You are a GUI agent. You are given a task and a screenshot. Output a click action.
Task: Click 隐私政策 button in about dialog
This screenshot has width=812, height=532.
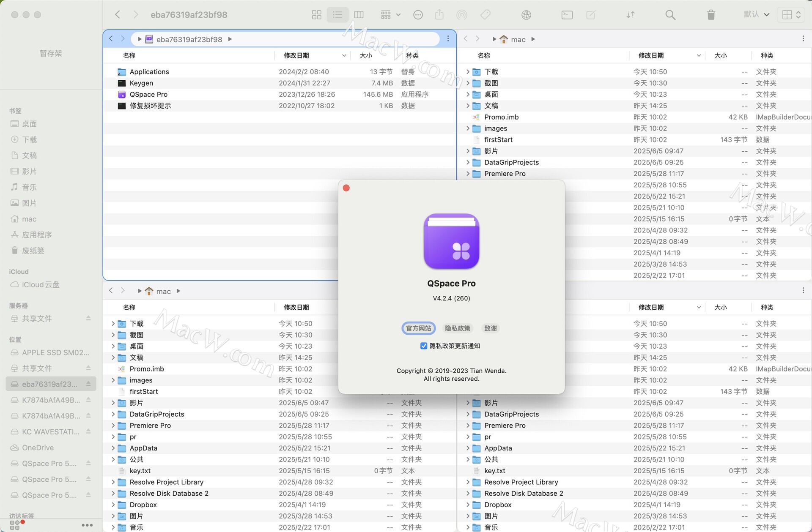point(458,328)
